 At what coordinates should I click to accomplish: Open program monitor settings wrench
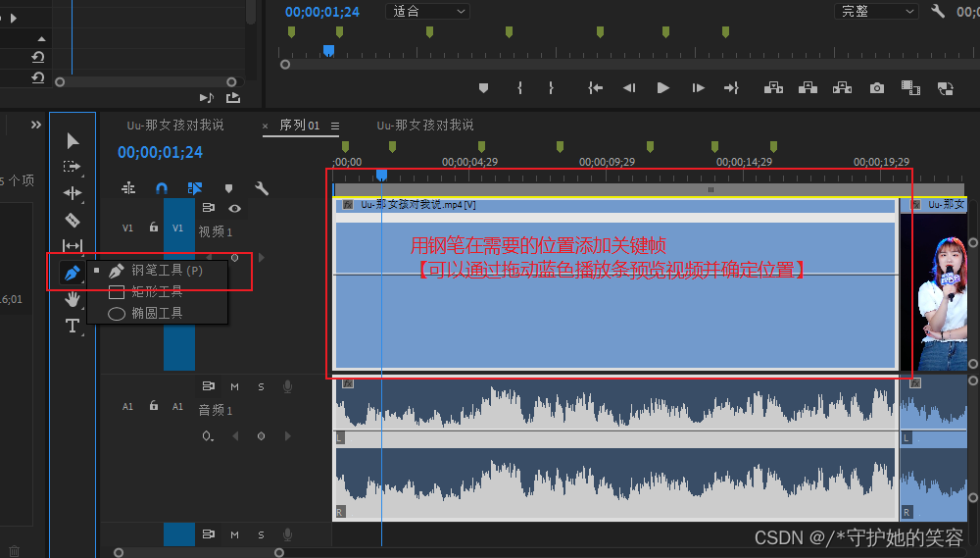coord(938,11)
